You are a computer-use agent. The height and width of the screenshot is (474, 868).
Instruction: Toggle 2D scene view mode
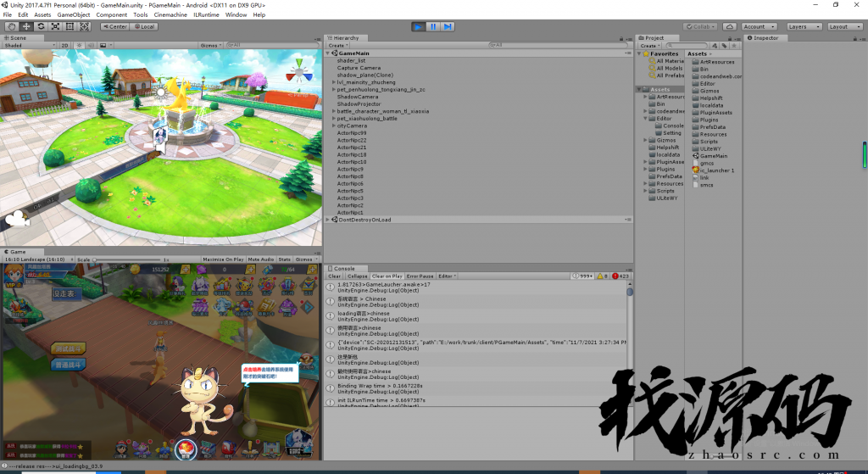coord(64,46)
